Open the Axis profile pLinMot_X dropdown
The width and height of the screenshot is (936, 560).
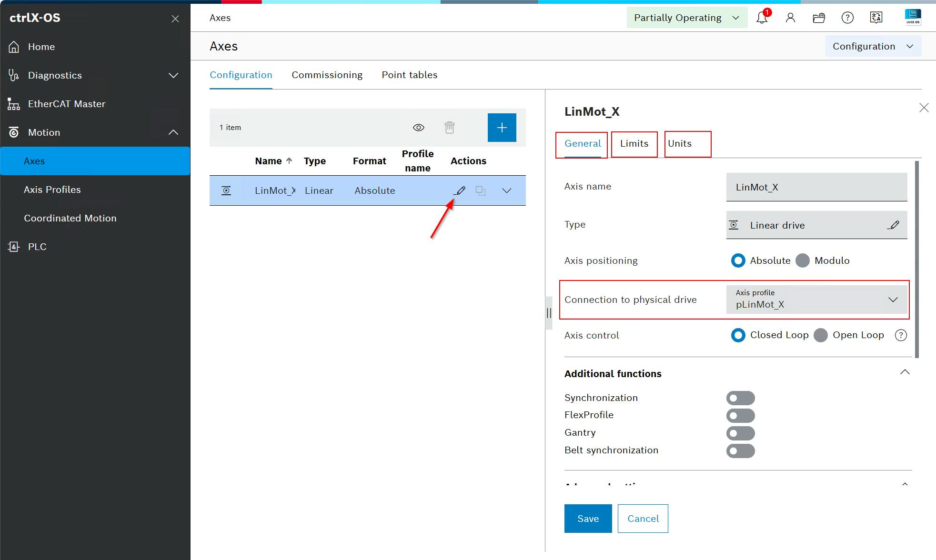pos(816,300)
